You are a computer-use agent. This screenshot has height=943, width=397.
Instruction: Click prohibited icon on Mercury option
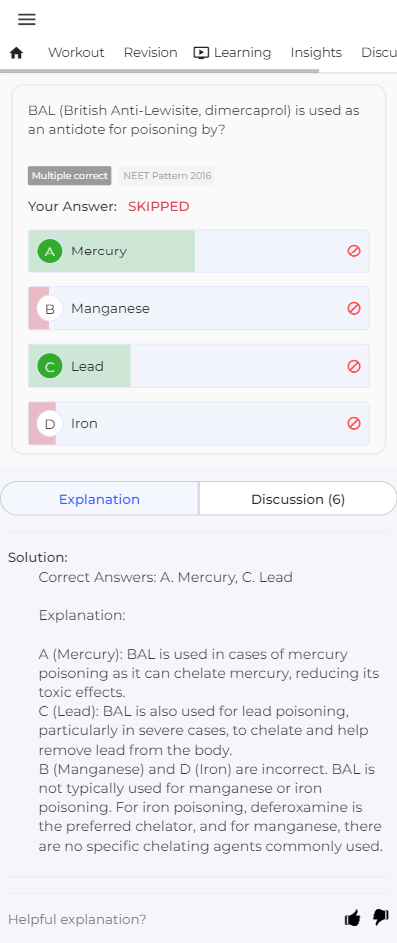click(x=354, y=251)
